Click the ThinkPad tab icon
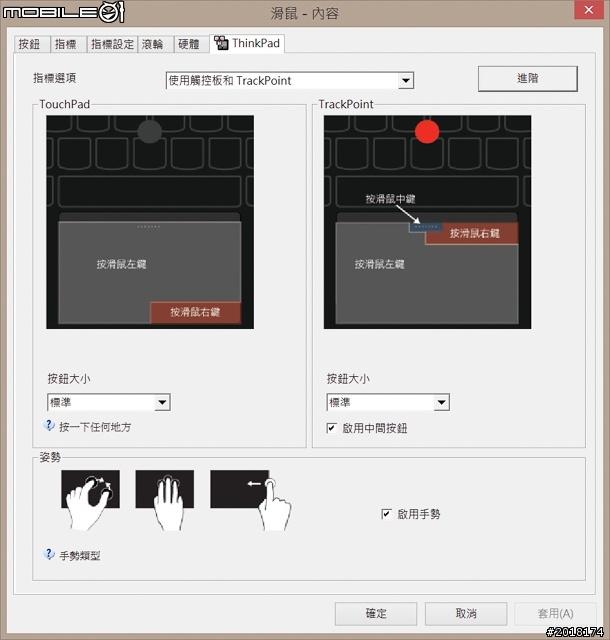Viewport: 610px width, 640px height. (221, 43)
